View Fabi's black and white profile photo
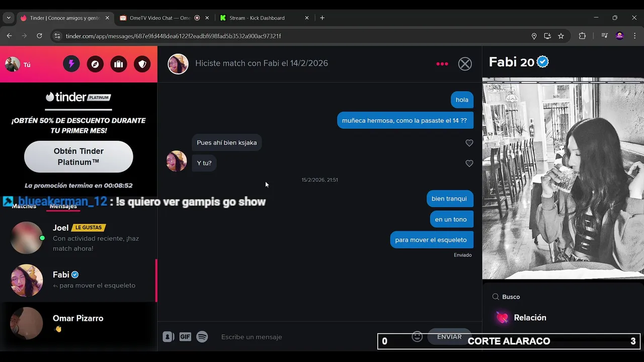This screenshot has width=644, height=362. tap(563, 178)
